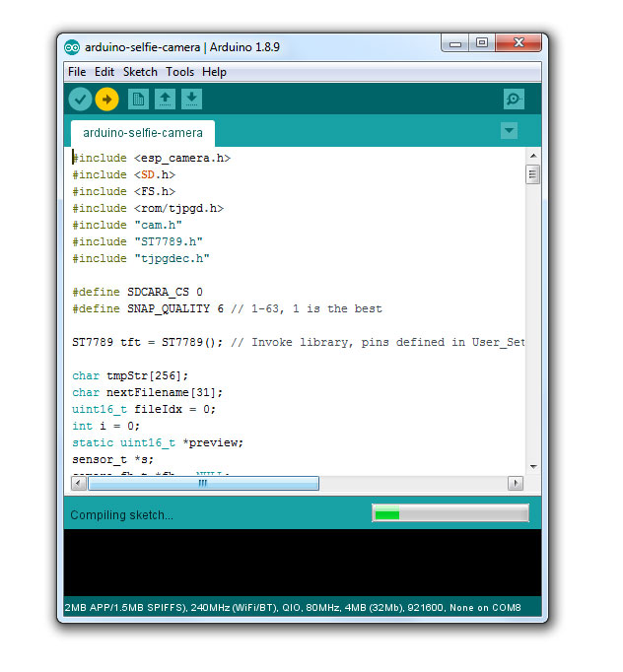The height and width of the screenshot is (672, 623).
Task: Click the line '#include "tjpgdec.h"'
Action: point(141,258)
